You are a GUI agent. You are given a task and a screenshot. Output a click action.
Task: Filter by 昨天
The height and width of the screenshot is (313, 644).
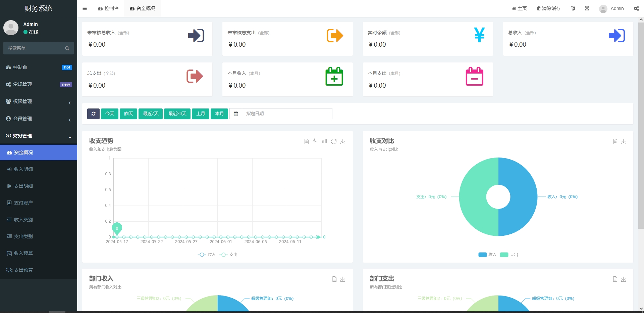coord(128,114)
